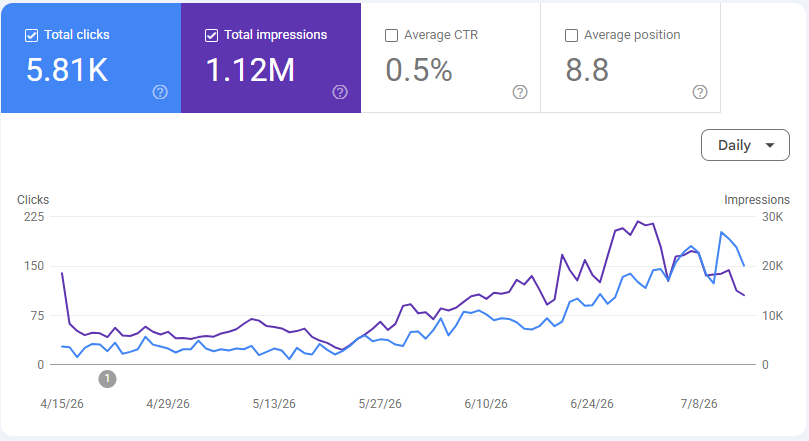Open help icon on Average CTR card
This screenshot has width=809, height=441.
point(520,92)
